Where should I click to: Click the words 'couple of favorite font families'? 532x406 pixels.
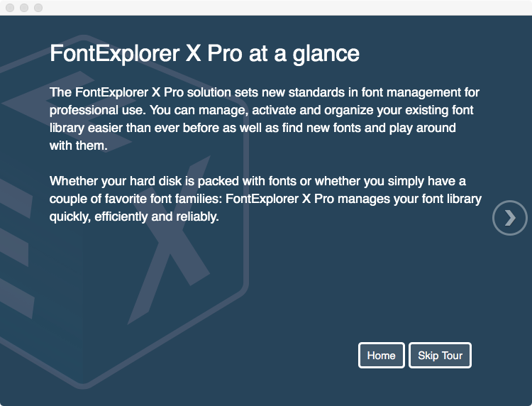point(135,199)
